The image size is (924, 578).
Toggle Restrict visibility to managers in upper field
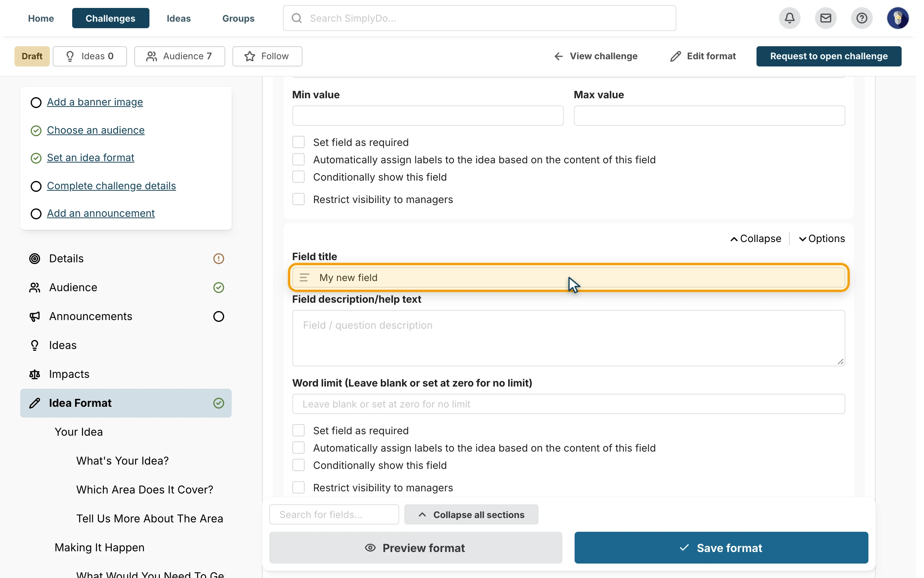pos(298,199)
